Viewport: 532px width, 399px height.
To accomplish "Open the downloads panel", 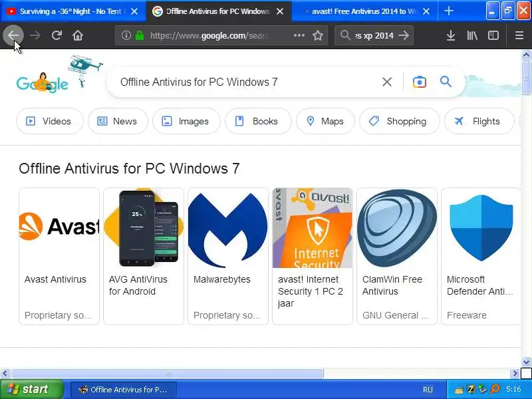I will 451,35.
